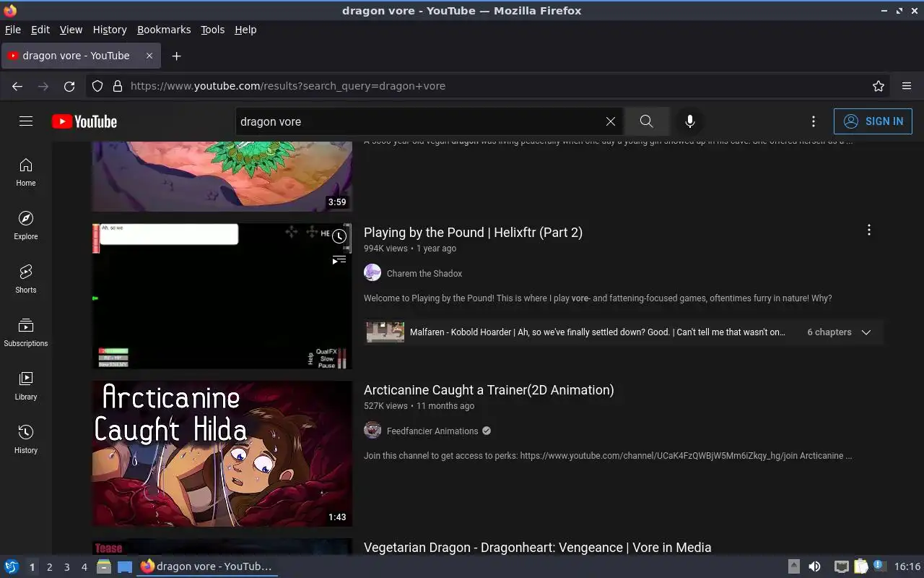Open Explore in the sidebar
Viewport: 924px width, 578px height.
26,225
